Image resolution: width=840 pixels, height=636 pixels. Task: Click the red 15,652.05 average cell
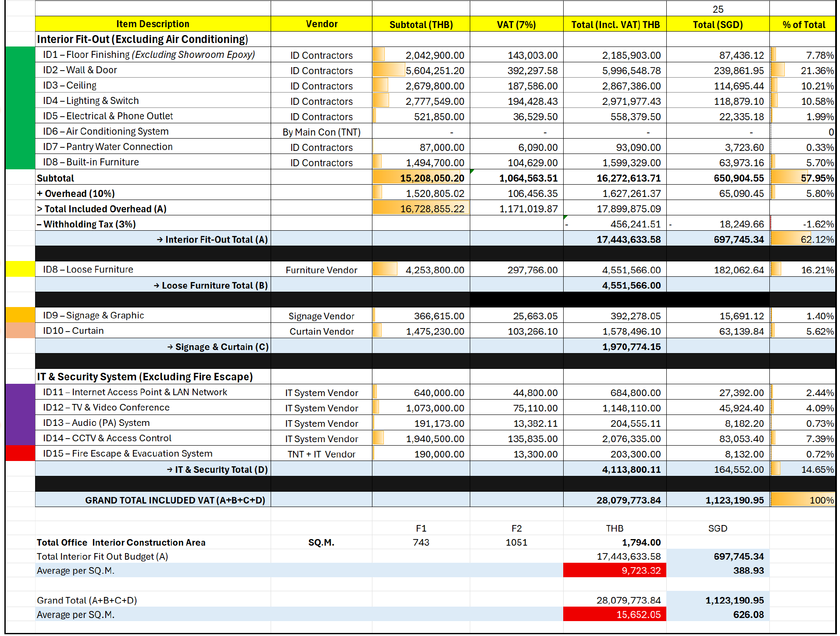click(615, 615)
